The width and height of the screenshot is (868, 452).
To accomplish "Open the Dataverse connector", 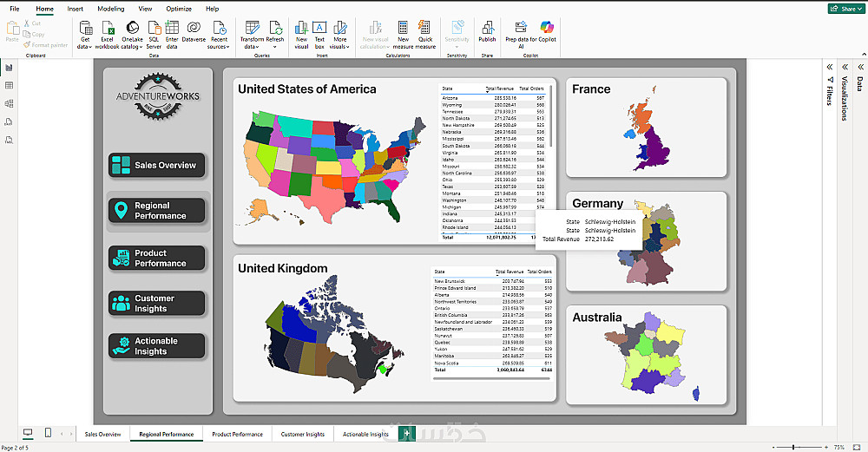I will point(194,31).
